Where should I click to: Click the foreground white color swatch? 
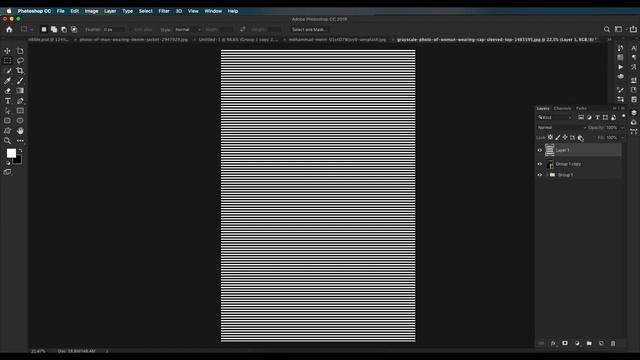(x=11, y=153)
